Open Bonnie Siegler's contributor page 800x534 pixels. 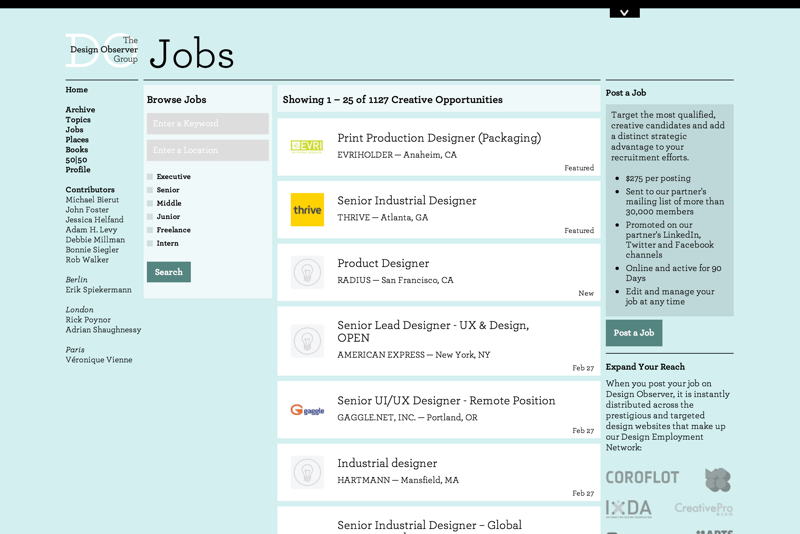92,250
